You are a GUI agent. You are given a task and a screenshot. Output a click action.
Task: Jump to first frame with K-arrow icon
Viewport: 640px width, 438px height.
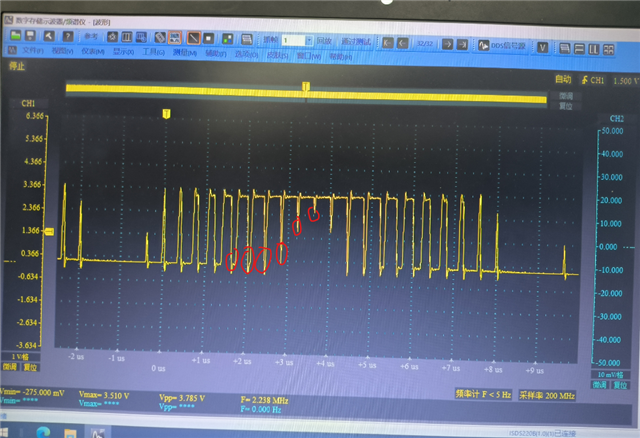point(388,42)
